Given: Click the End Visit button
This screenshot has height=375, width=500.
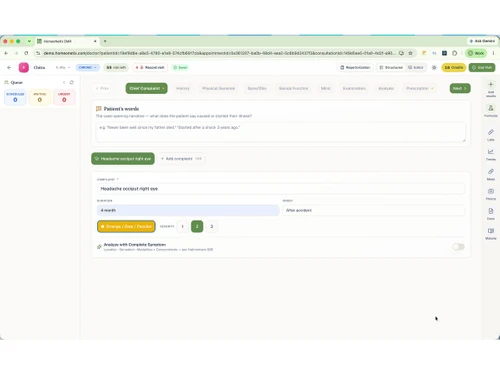Looking at the screenshot, I should [482, 67].
